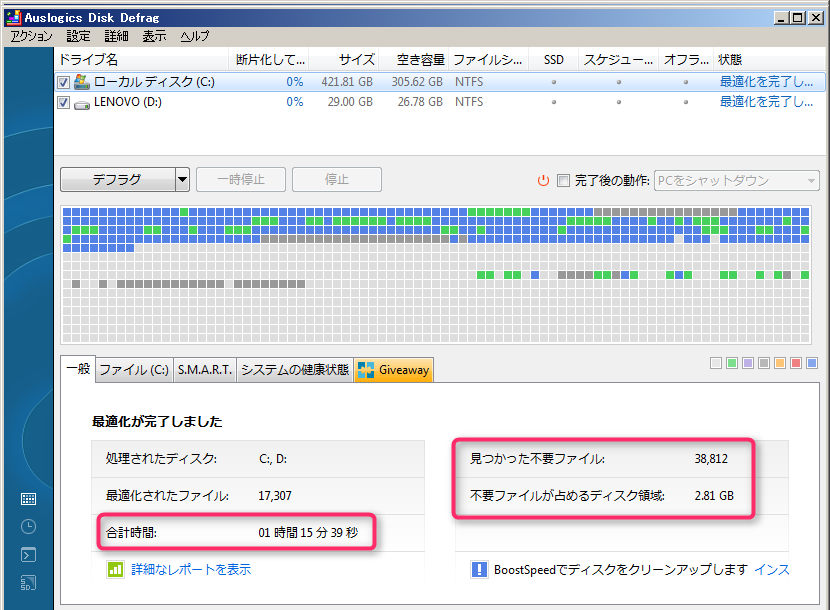Viewport: 830px width, 610px height.
Task: Switch to the ファイル (C:) tab
Action: pos(134,370)
